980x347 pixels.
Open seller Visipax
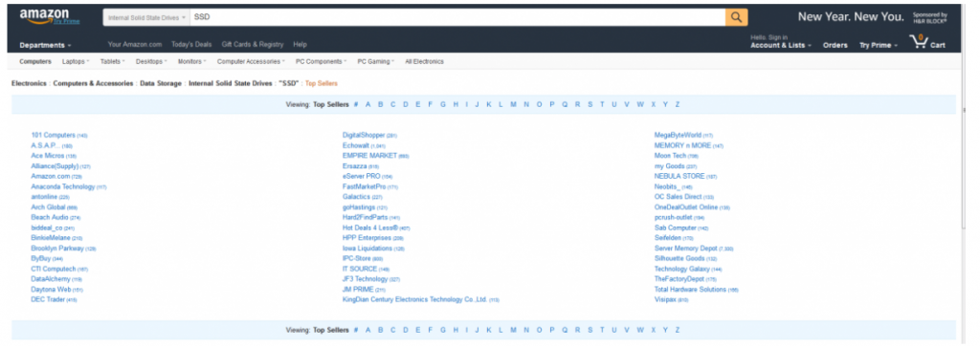pyautogui.click(x=666, y=299)
